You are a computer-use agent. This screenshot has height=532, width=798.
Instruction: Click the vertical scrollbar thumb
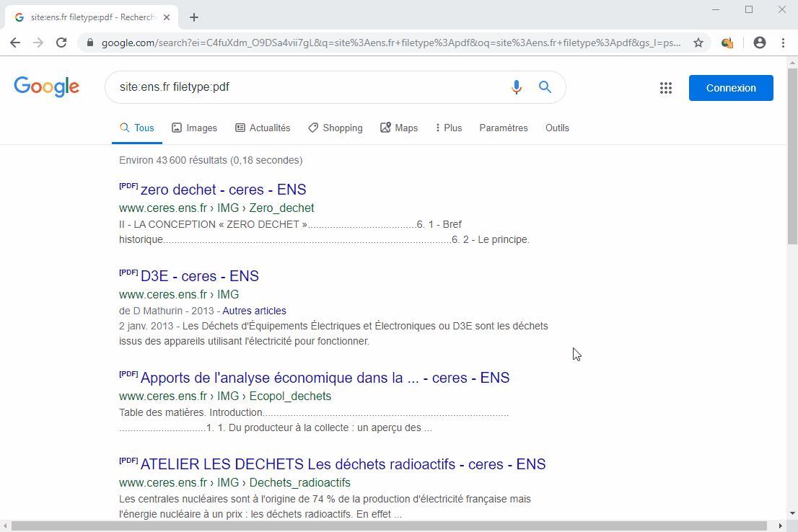tap(792, 156)
